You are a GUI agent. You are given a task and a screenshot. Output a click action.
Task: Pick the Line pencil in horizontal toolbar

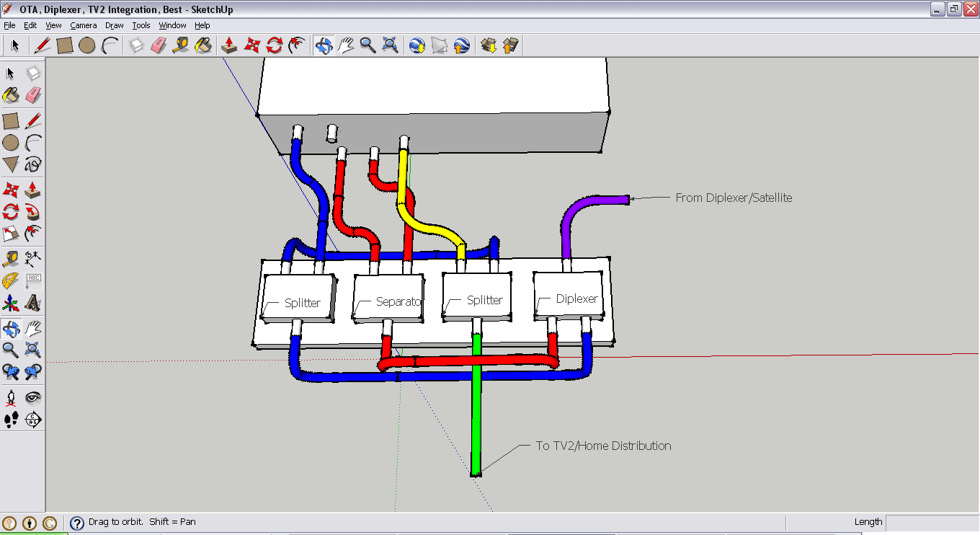coord(42,45)
